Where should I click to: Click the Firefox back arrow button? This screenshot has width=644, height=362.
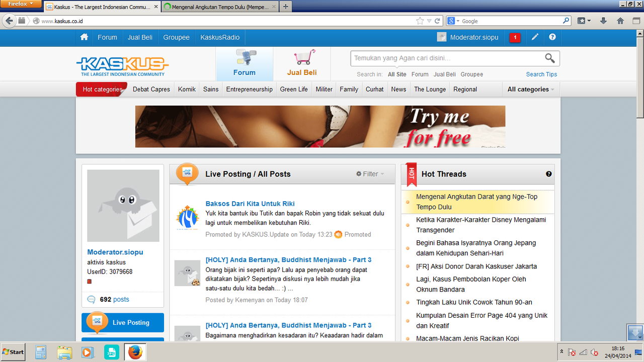coord(9,21)
